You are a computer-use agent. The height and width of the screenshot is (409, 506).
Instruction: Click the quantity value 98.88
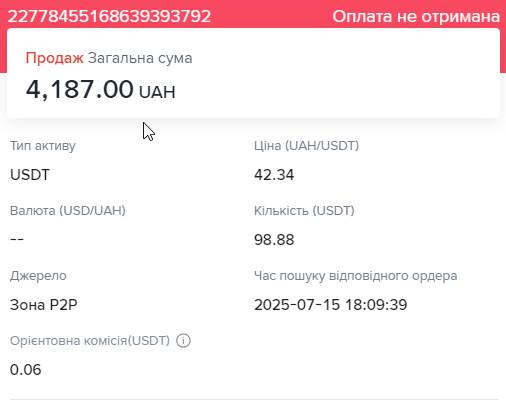click(x=274, y=240)
